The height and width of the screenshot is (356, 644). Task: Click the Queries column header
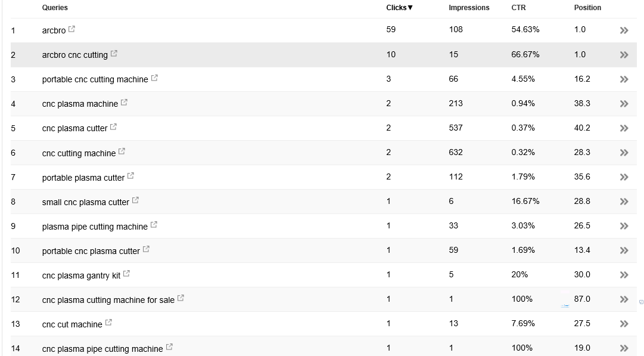[x=55, y=7]
